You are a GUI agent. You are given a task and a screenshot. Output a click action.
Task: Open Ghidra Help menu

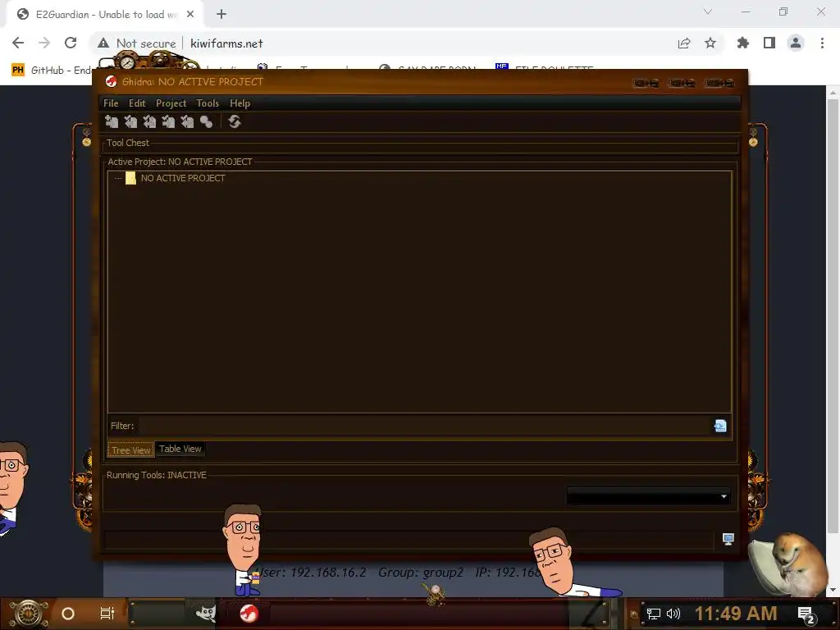point(240,103)
